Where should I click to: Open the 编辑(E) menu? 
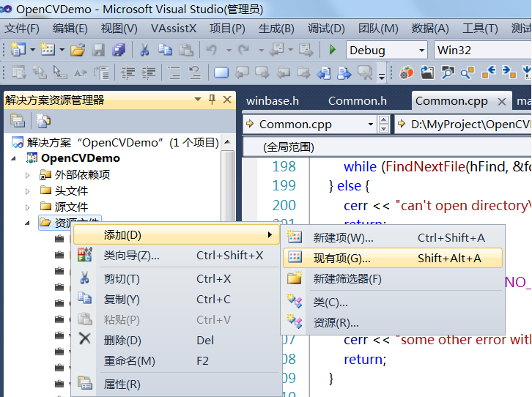[70, 29]
